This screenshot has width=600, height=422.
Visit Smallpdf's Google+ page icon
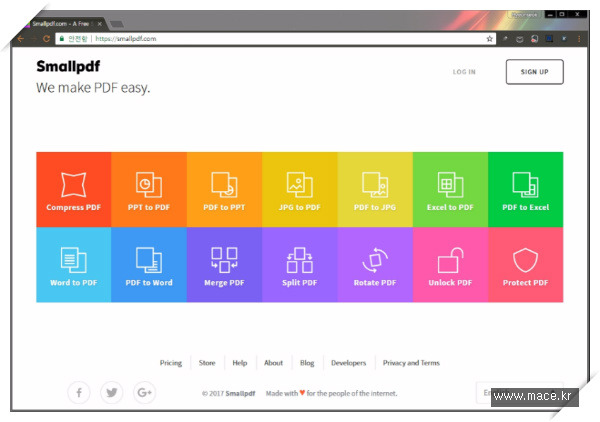coord(145,393)
